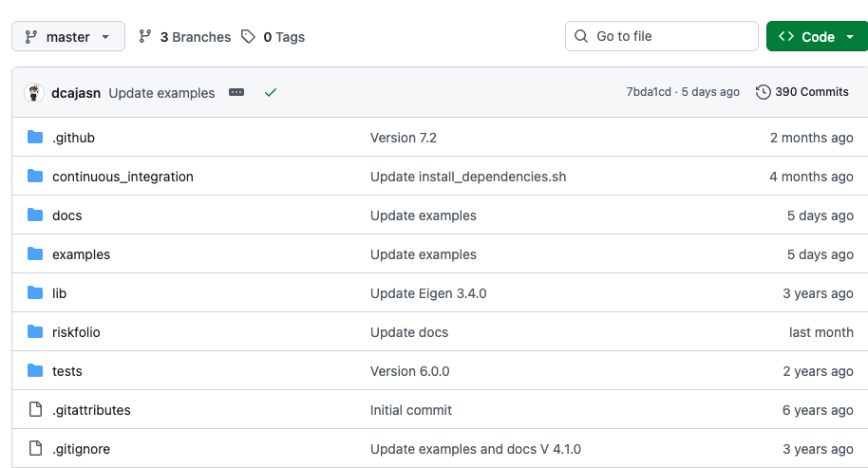
Task: Expand the commit message ellipsis button
Action: pyautogui.click(x=236, y=92)
